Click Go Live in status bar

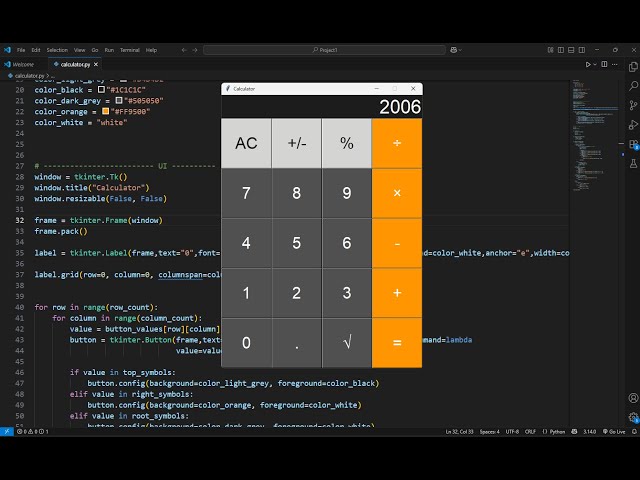pyautogui.click(x=614, y=431)
